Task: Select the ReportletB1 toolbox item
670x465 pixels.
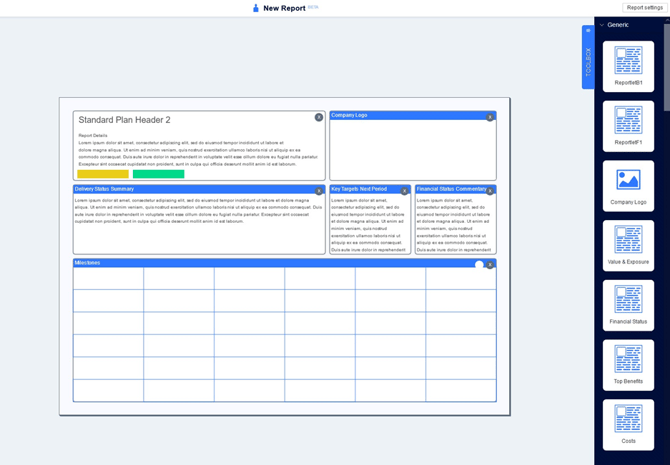Action: pos(628,66)
